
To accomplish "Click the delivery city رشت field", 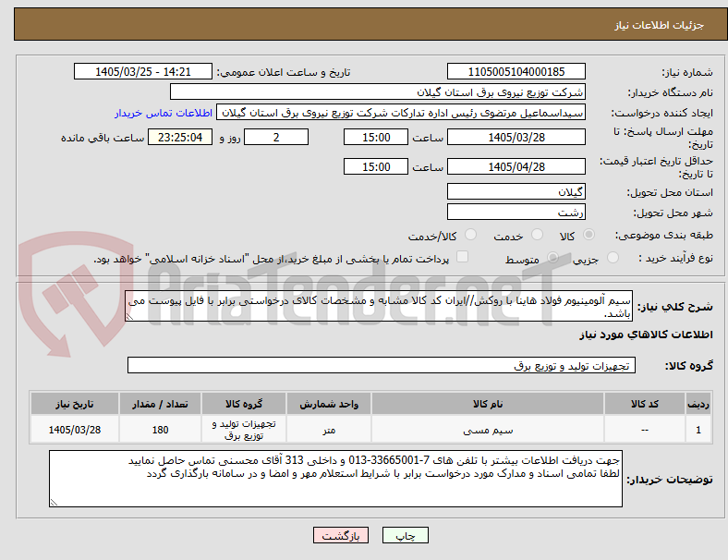I will pyautogui.click(x=516, y=213).
